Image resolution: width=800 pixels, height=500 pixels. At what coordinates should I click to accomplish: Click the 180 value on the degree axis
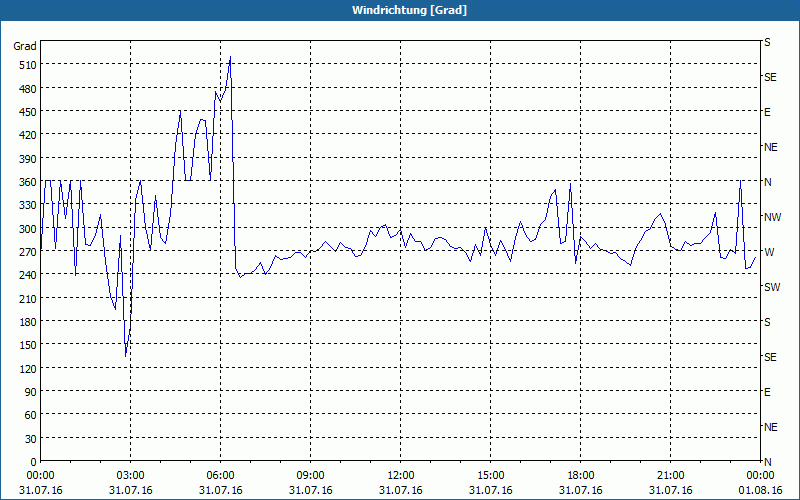pos(28,322)
